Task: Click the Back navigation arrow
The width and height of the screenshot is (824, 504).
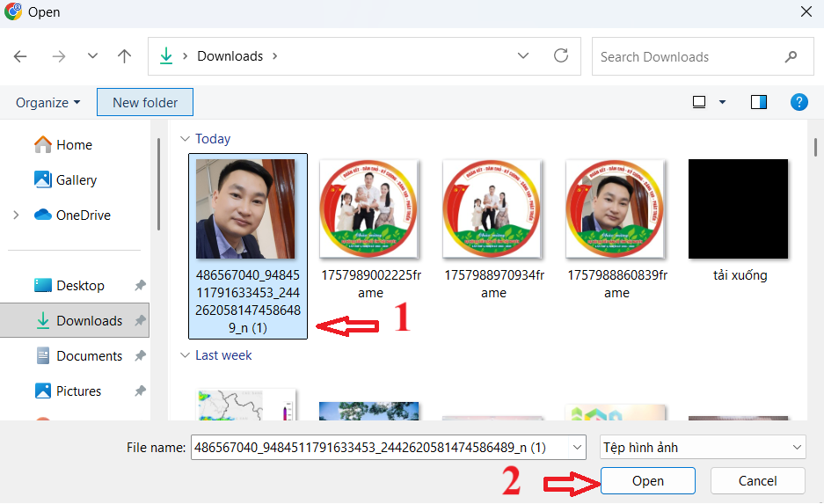Action: click(x=21, y=56)
